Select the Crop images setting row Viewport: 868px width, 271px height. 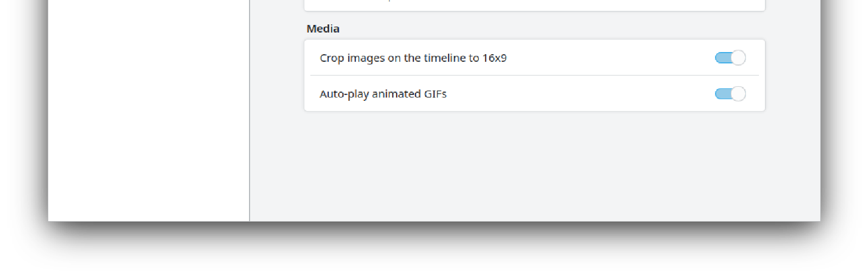[x=597, y=58]
